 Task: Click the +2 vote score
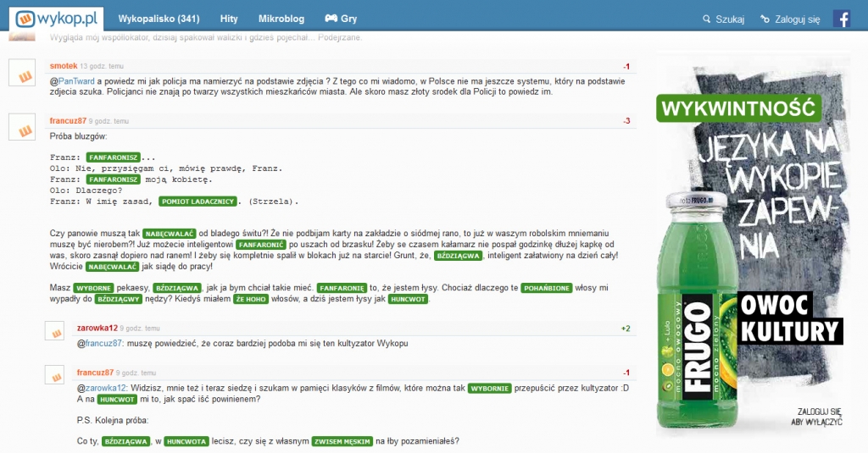tap(626, 328)
